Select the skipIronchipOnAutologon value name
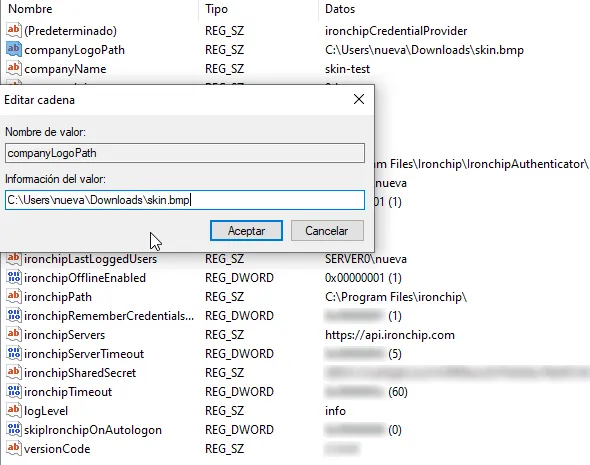 93,430
